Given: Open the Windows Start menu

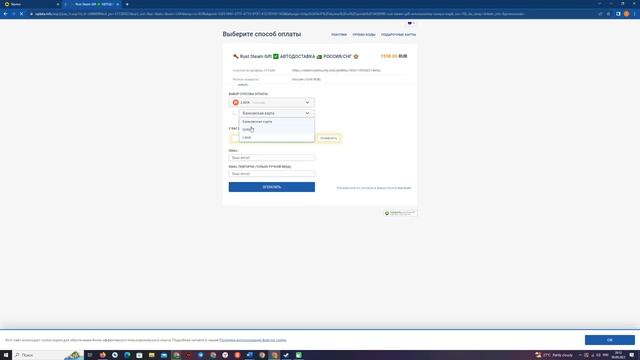Looking at the screenshot, I should click(6, 355).
